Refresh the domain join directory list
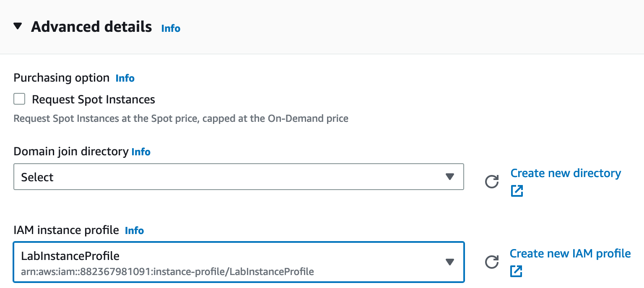Image resolution: width=644 pixels, height=288 pixels. [x=491, y=182]
